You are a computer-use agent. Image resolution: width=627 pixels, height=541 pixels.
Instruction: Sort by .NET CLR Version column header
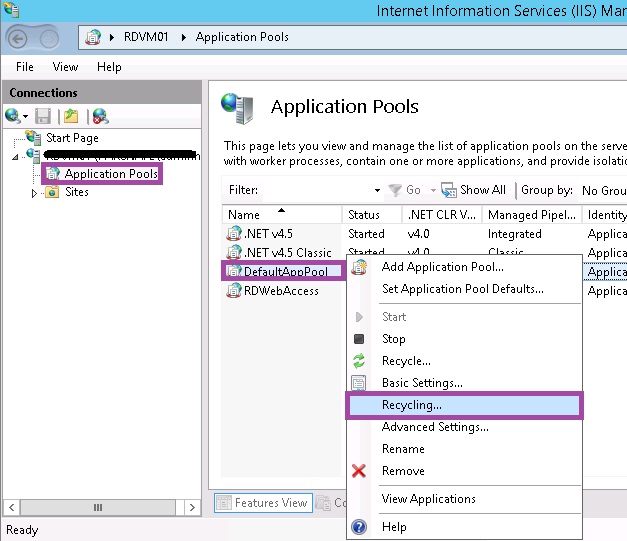(x=442, y=215)
